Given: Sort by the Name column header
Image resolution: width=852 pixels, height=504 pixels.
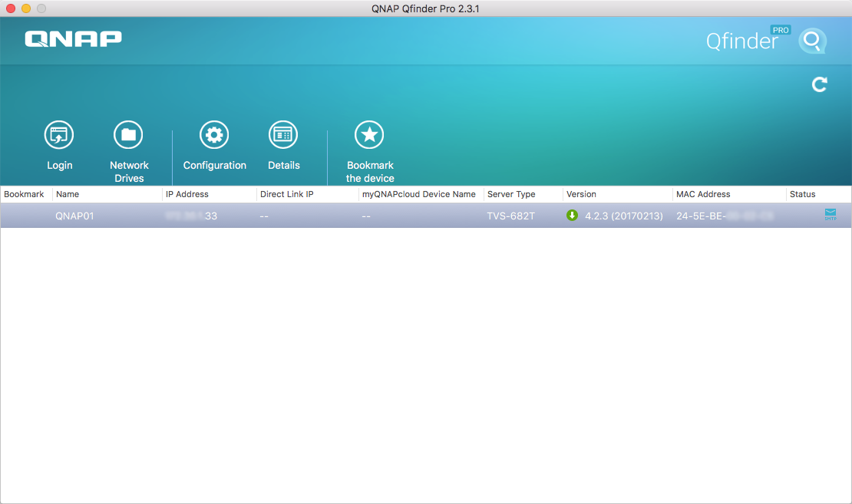Looking at the screenshot, I should pyautogui.click(x=68, y=194).
